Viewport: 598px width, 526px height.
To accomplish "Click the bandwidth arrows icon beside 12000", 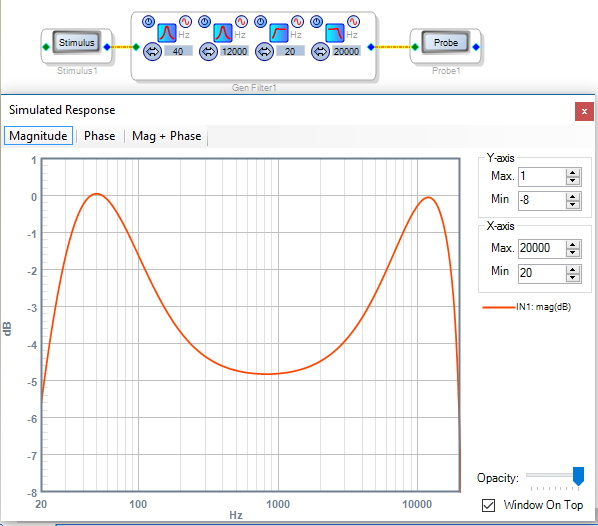I will pyautogui.click(x=208, y=51).
